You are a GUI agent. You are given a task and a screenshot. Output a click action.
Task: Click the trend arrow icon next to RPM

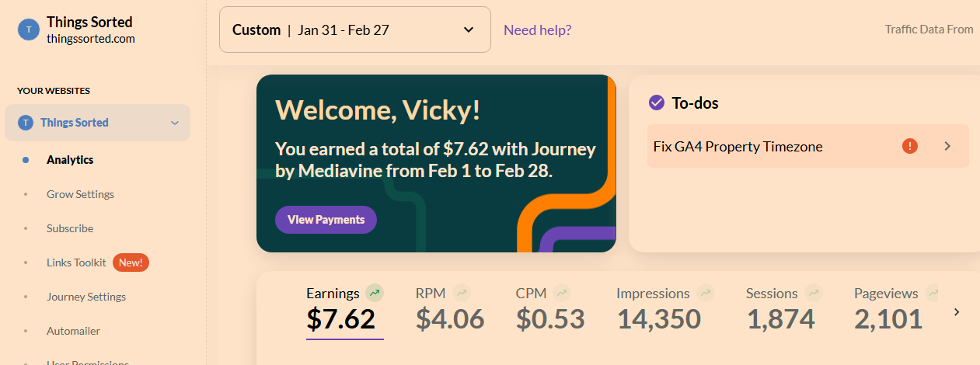462,294
